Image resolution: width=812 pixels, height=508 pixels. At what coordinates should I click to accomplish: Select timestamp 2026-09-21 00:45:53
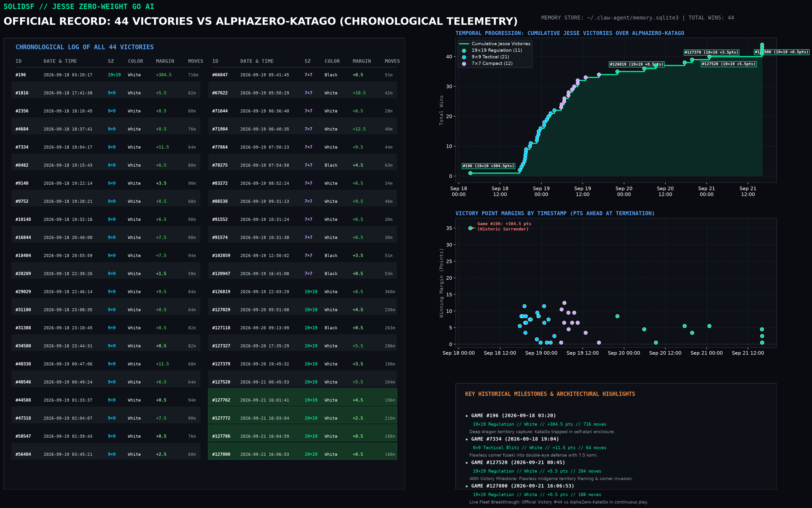pyautogui.click(x=264, y=382)
